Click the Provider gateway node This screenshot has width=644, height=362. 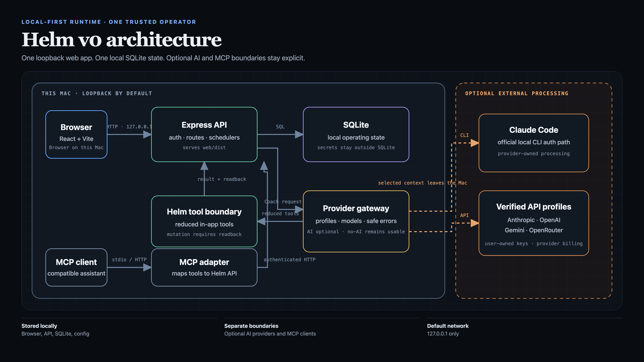pos(356,221)
